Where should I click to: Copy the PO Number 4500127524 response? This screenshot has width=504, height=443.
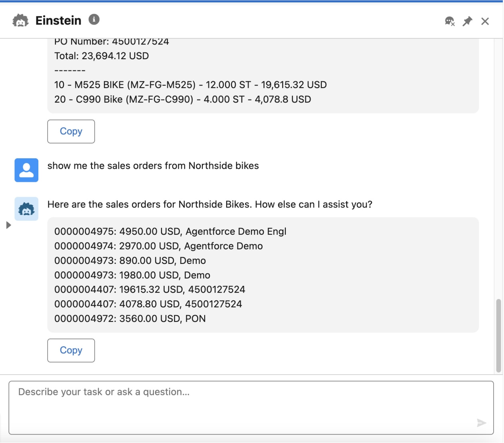pos(71,132)
